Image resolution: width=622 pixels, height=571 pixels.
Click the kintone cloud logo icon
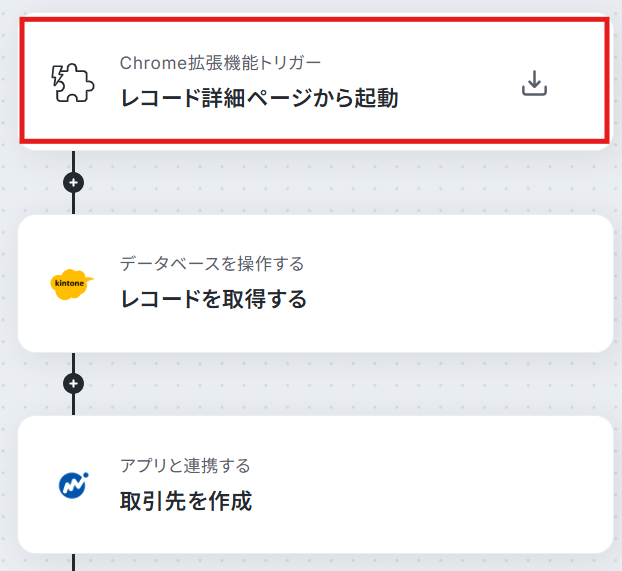(x=72, y=284)
